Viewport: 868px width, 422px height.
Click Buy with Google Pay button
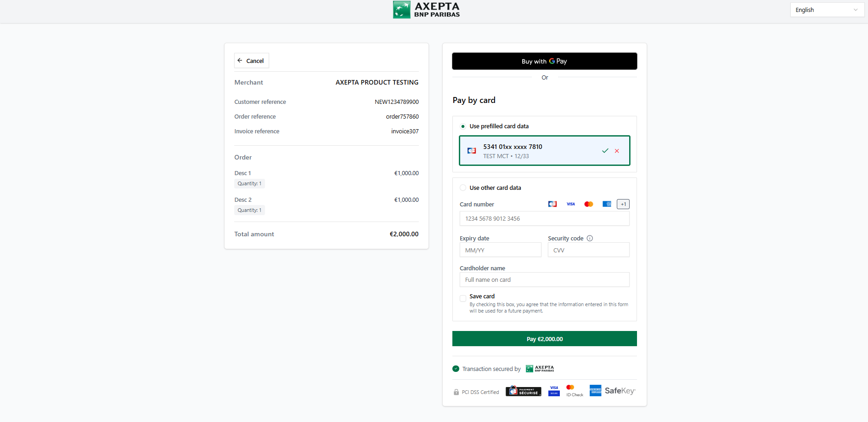pyautogui.click(x=544, y=61)
